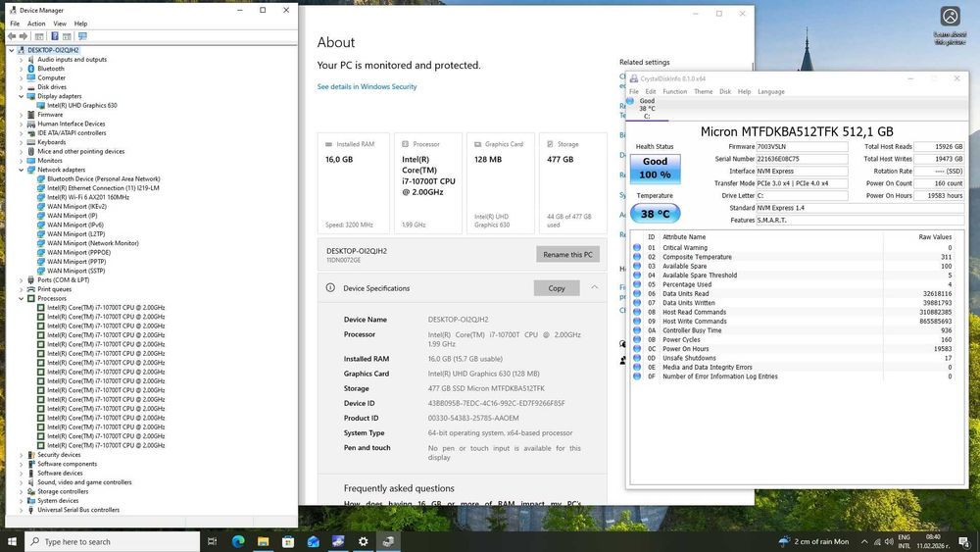Click the Back arrow in Device Manager toolbar

(x=11, y=36)
